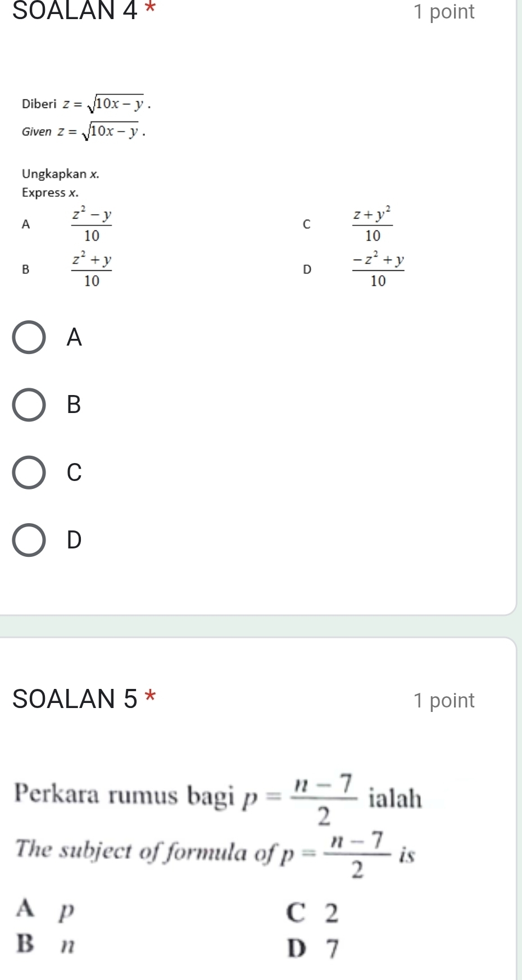Click the "Diberi z = √(10x − y)" equation line
Image resolution: width=522 pixels, height=980 pixels.
(x=87, y=103)
